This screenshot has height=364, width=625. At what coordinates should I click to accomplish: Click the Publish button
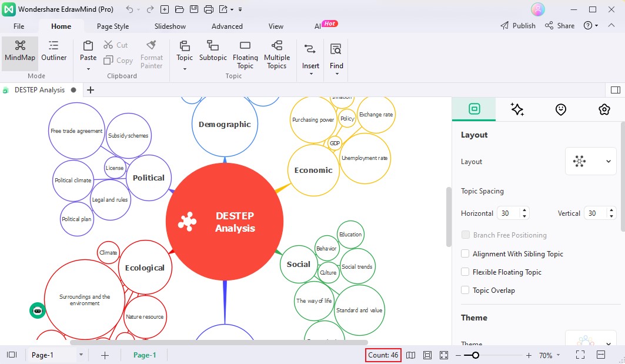pos(518,25)
